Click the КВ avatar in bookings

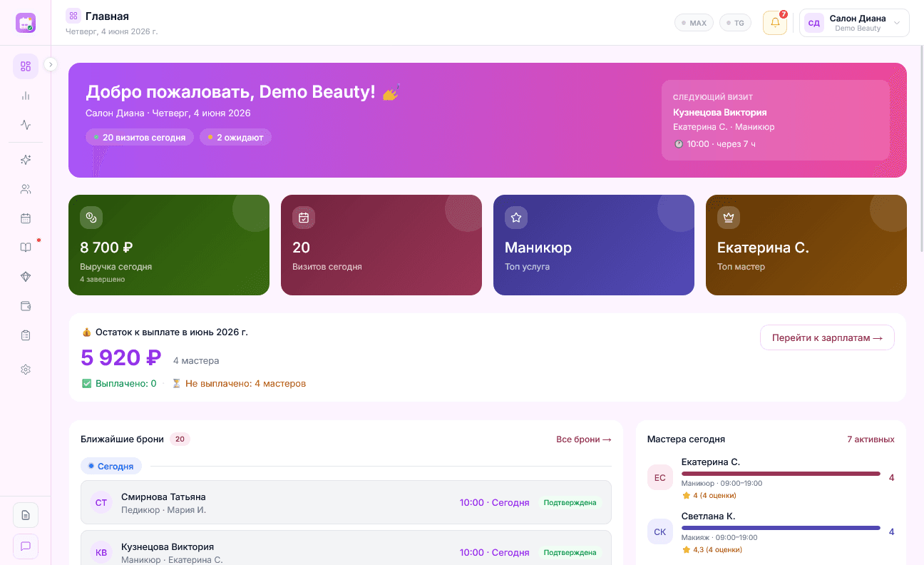[101, 552]
